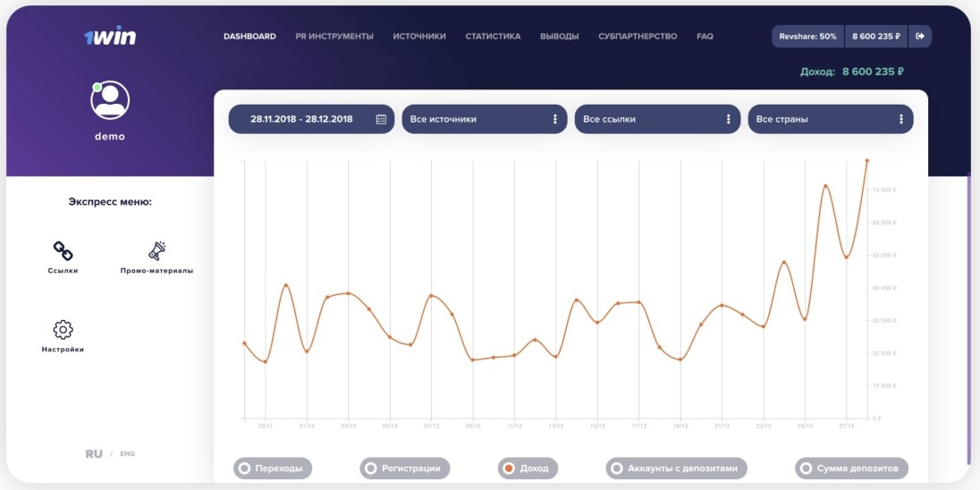Click the Revshare: 50% button
Screen dimensions: 980x490
807,37
